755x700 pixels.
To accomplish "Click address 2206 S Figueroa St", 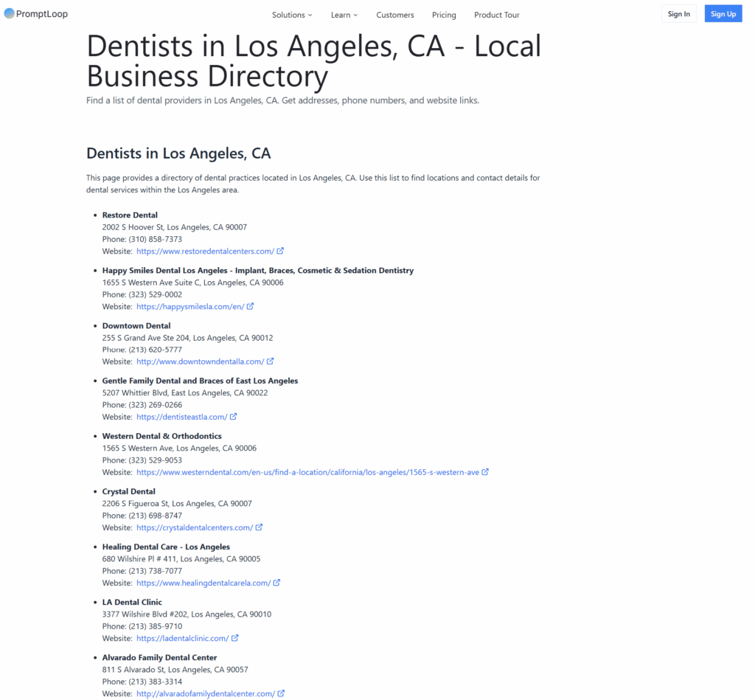I will pos(177,504).
